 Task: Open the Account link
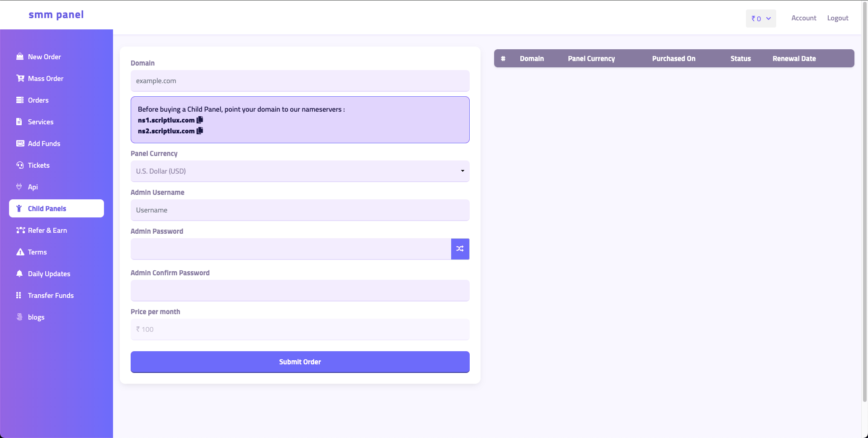pyautogui.click(x=803, y=18)
